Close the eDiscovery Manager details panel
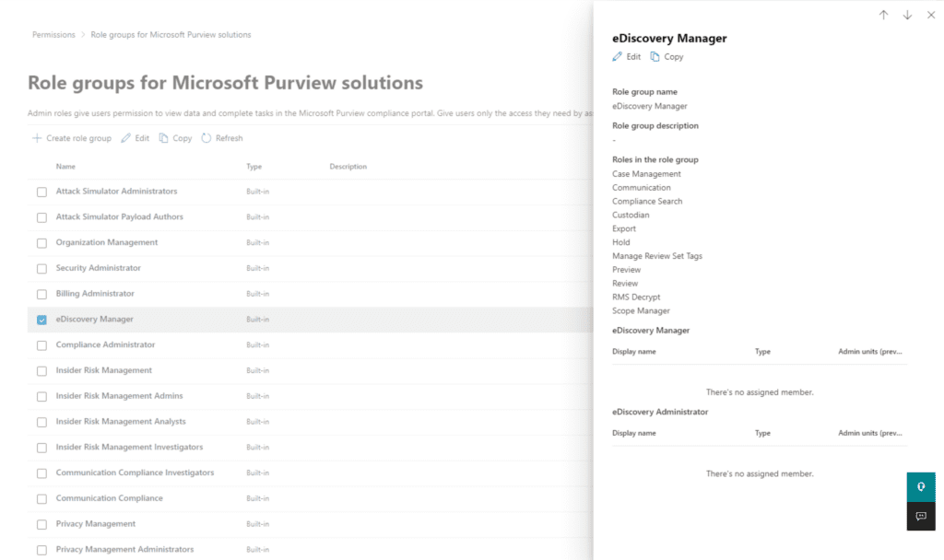The width and height of the screenshot is (944, 560). 931,15
